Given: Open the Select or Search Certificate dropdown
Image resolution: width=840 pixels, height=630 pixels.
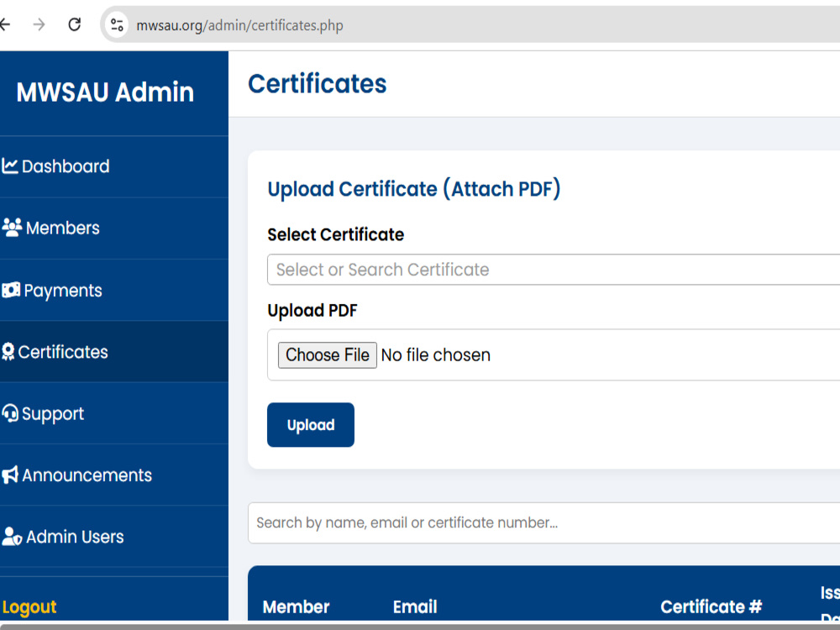Looking at the screenshot, I should tap(554, 270).
